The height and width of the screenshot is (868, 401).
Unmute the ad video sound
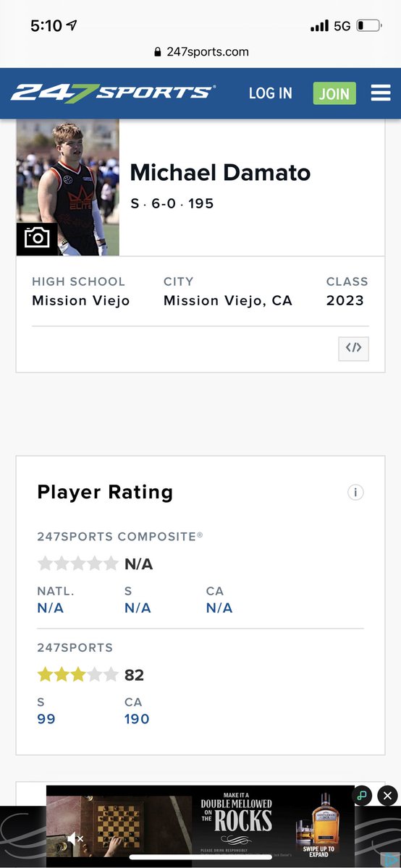click(75, 839)
